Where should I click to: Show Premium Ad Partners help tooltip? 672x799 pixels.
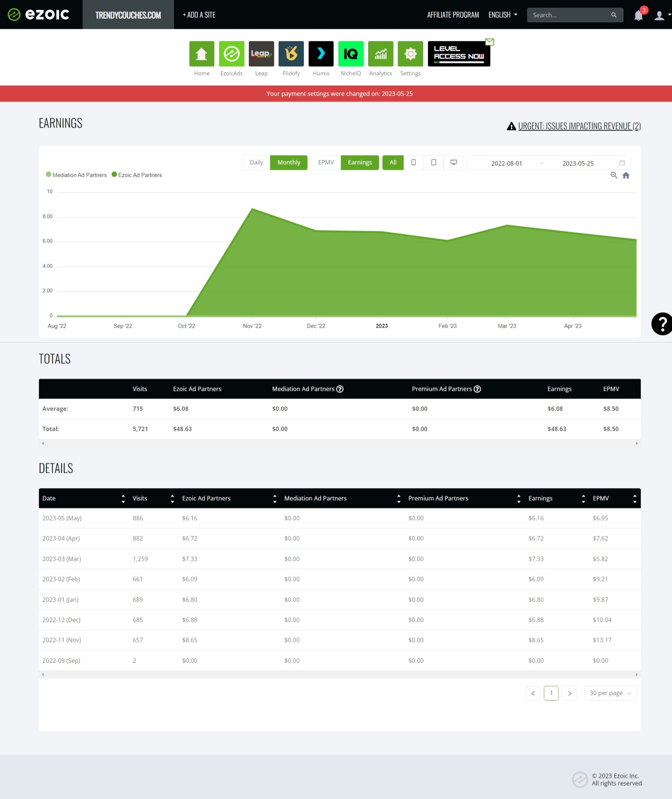tap(477, 389)
